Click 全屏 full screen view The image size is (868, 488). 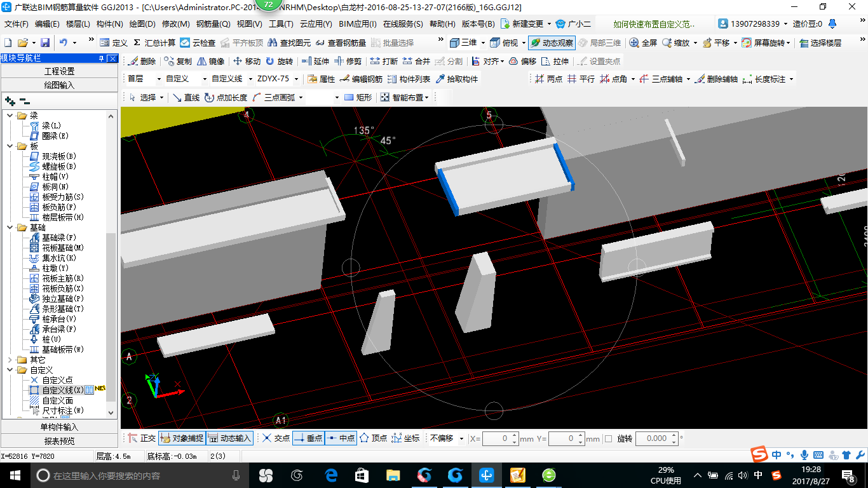643,43
